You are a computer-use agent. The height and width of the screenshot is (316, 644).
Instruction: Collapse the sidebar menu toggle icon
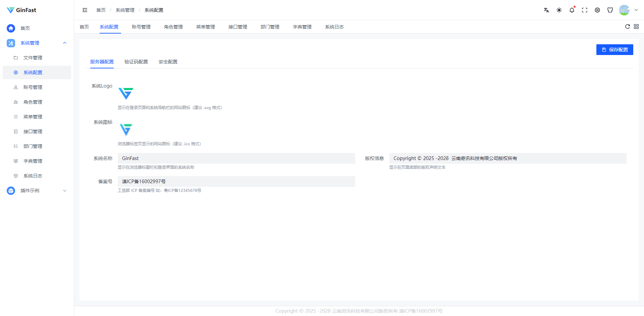85,10
